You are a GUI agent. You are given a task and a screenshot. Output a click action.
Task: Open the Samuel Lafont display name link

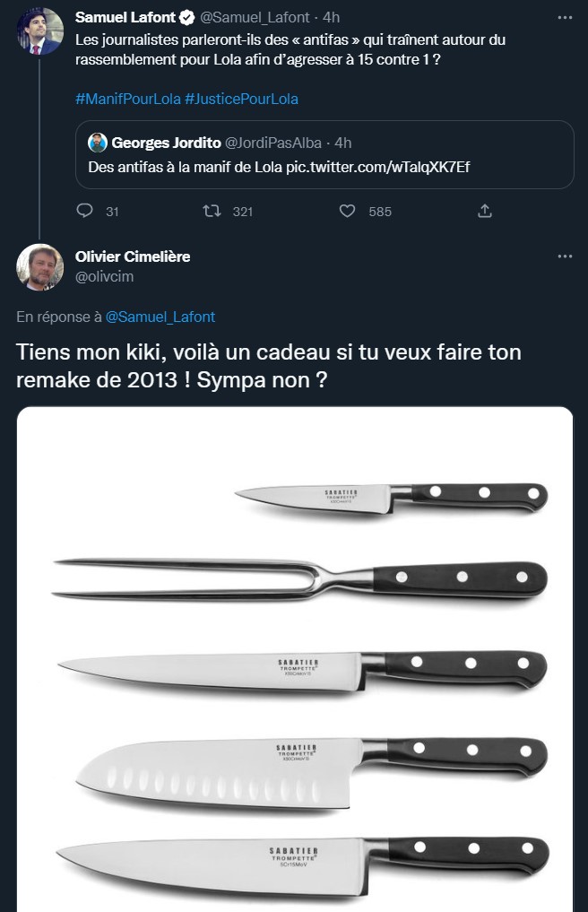click(125, 17)
